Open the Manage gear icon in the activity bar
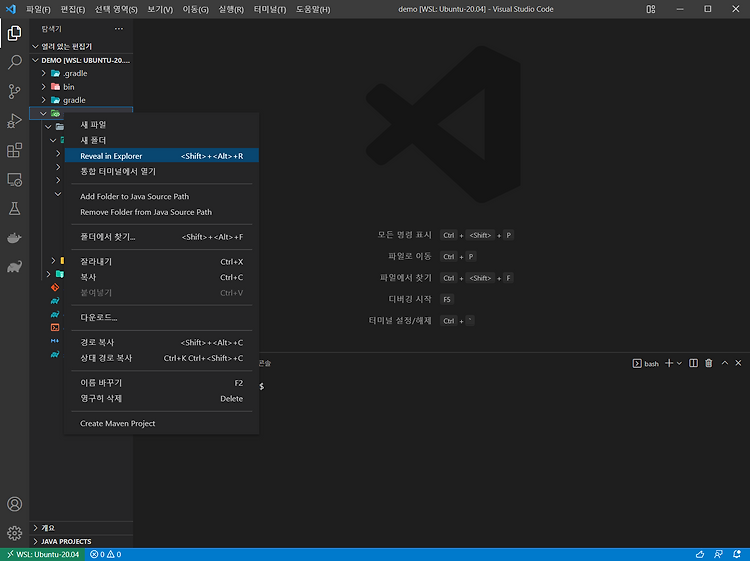 coord(14,533)
